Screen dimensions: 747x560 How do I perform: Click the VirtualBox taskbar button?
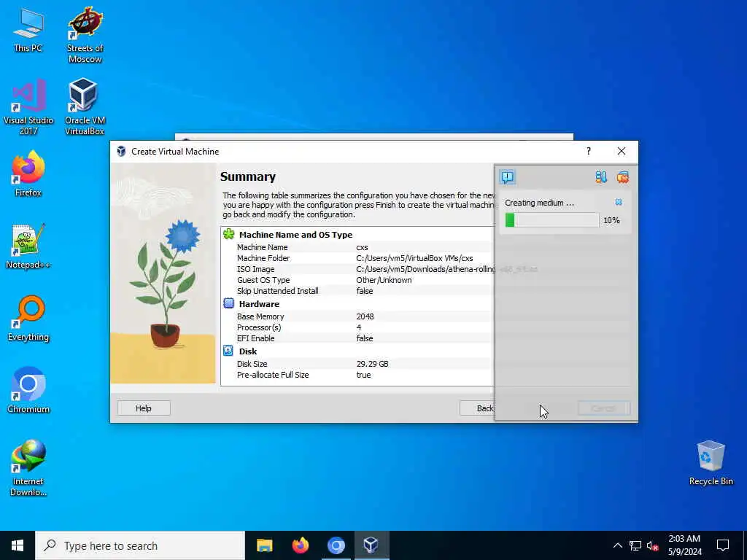[371, 545]
